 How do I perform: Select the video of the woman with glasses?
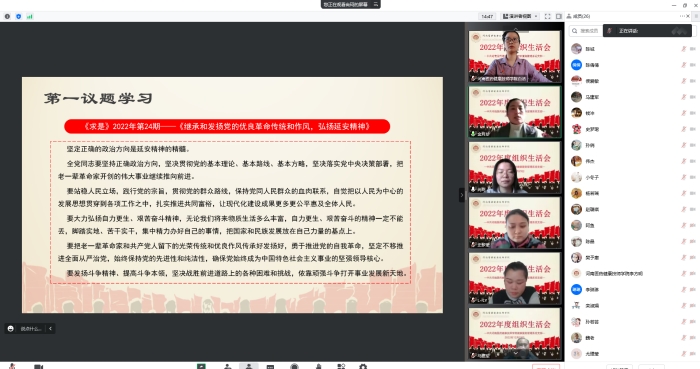514,56
